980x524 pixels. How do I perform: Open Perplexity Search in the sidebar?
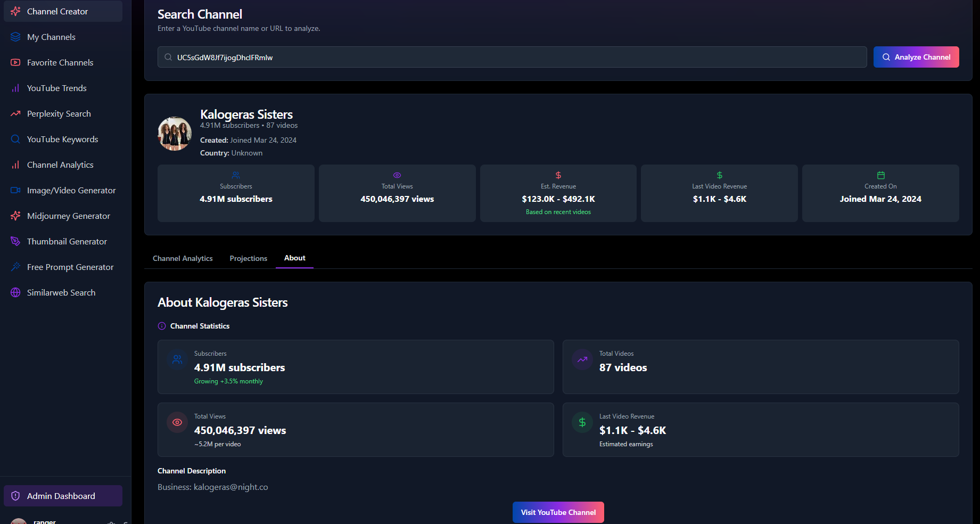click(63, 113)
